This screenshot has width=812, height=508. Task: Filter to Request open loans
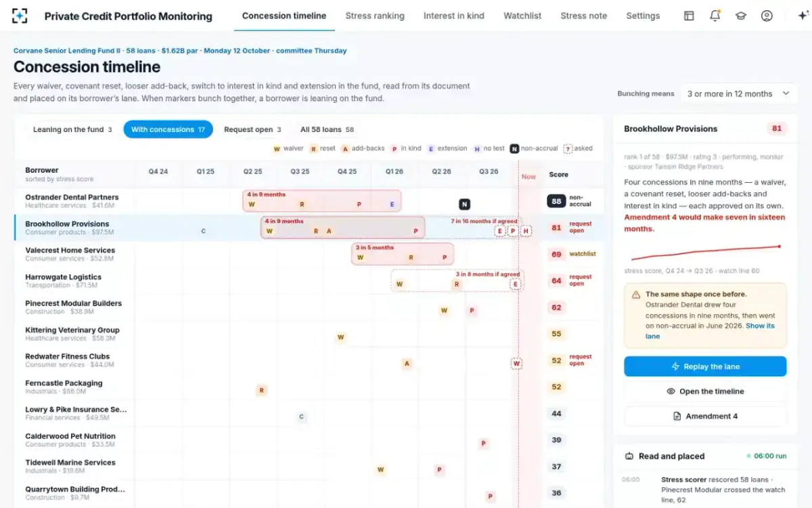pyautogui.click(x=252, y=129)
